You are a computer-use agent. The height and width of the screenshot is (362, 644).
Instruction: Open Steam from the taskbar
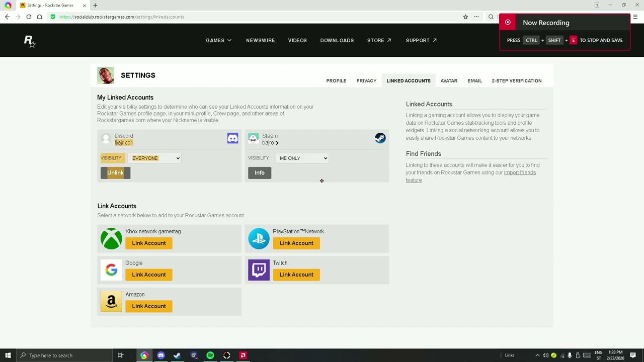177,355
